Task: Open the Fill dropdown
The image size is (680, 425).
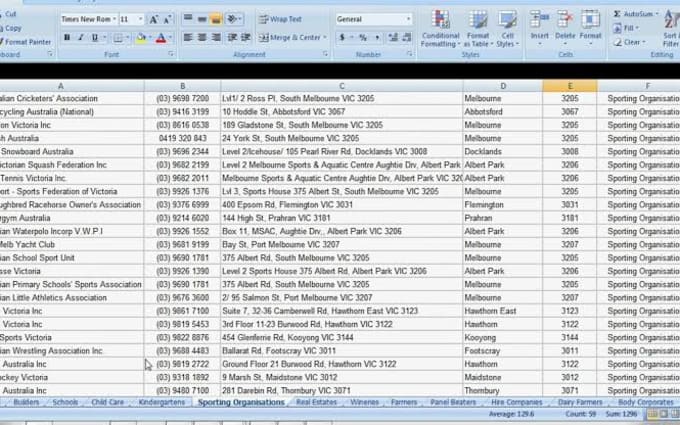Action: tap(626, 28)
